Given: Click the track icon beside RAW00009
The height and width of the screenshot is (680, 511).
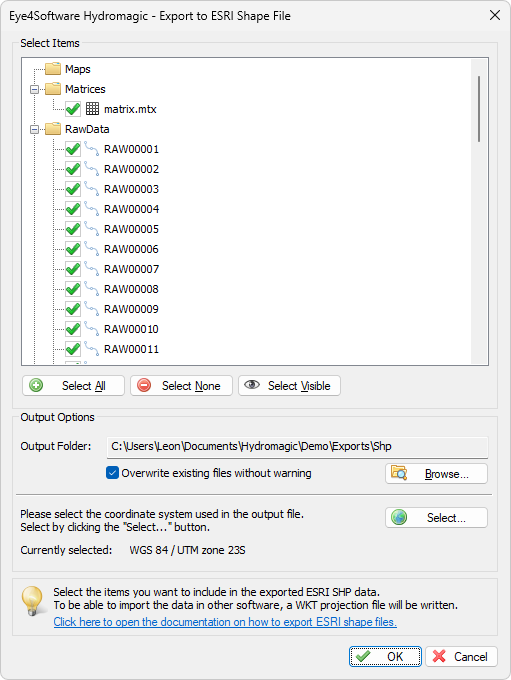Looking at the screenshot, I should point(92,309).
